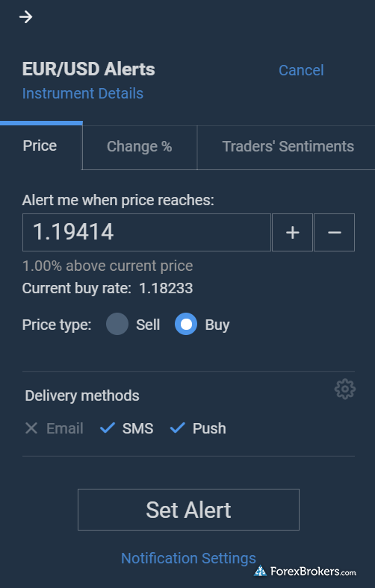Select the Sell price type radio
Image resolution: width=375 pixels, height=588 pixels.
(x=117, y=324)
